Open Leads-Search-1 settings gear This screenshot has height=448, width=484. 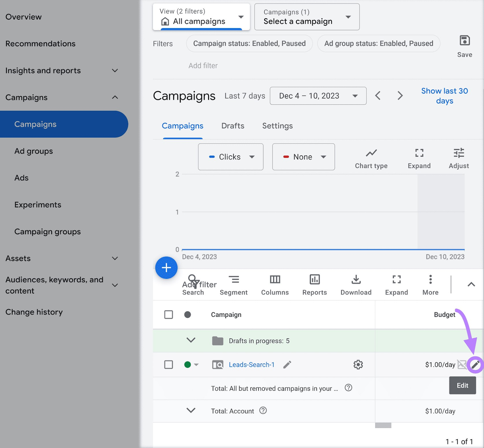(x=358, y=365)
